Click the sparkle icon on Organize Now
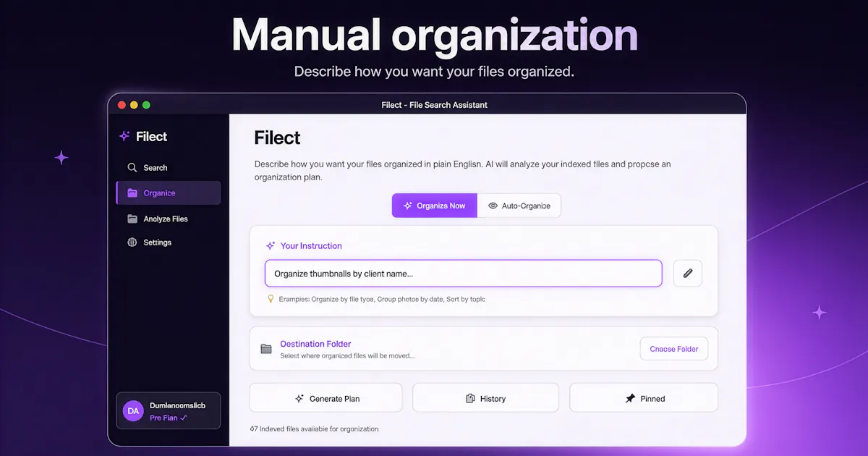868x456 pixels. pyautogui.click(x=408, y=206)
